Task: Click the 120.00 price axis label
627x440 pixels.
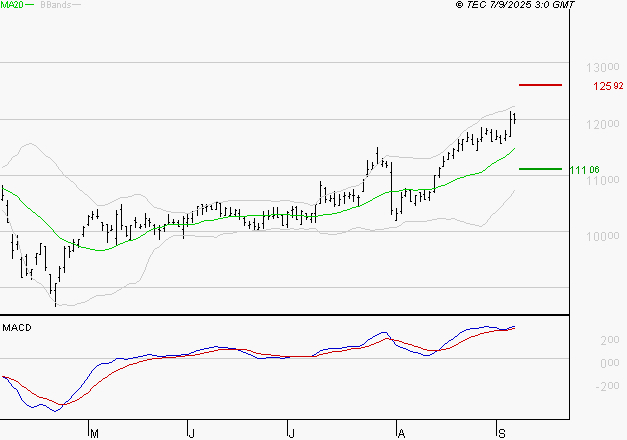Action: pos(603,124)
